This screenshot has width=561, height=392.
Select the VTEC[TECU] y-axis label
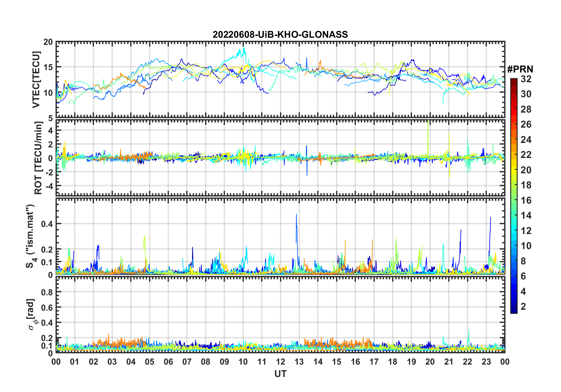(x=36, y=80)
